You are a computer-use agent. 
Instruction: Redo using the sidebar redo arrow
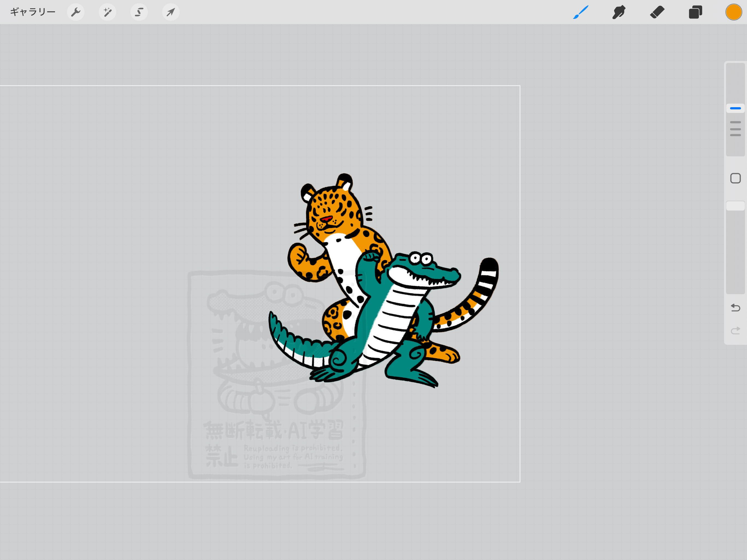(x=735, y=330)
